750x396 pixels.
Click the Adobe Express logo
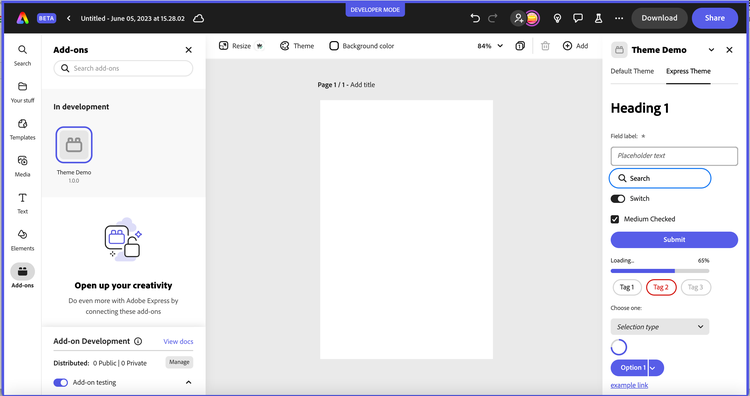[22, 18]
